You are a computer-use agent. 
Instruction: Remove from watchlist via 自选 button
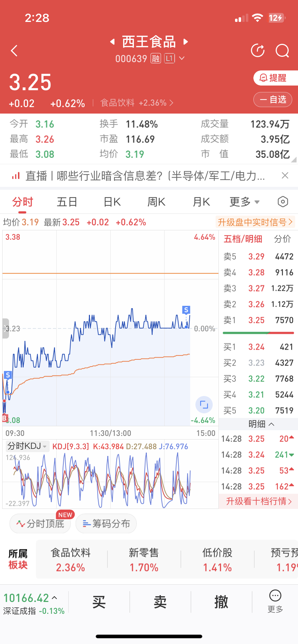pyautogui.click(x=272, y=100)
